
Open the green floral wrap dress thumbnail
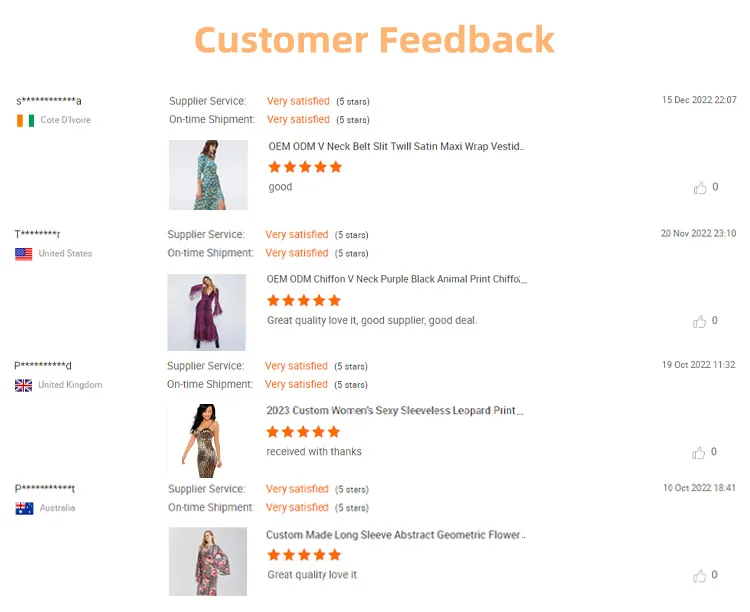pyautogui.click(x=208, y=175)
